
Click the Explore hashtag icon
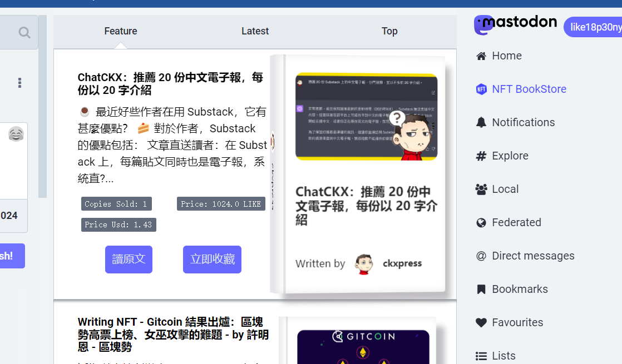pos(481,156)
